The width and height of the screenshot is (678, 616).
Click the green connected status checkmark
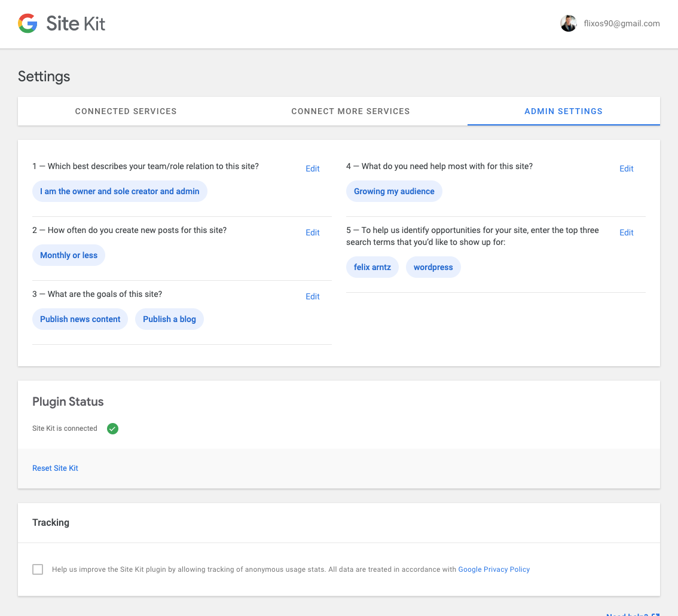coord(112,428)
